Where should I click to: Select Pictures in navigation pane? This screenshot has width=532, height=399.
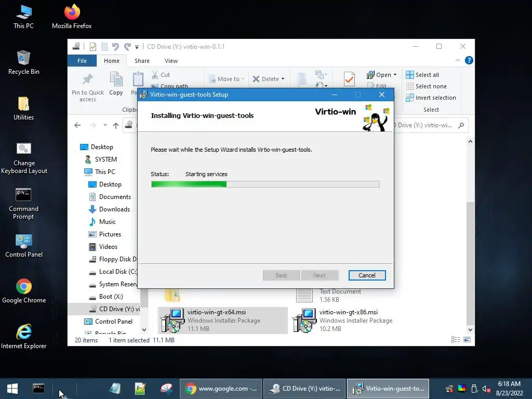[x=105, y=234]
